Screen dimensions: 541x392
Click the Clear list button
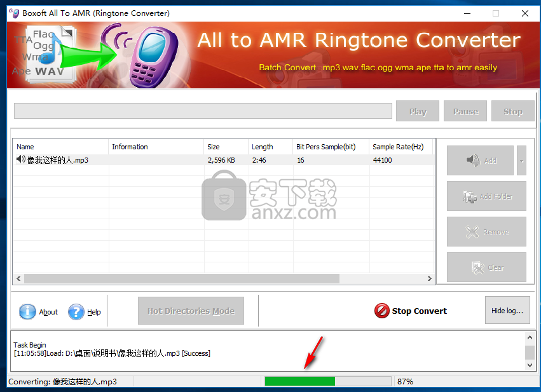pos(486,267)
